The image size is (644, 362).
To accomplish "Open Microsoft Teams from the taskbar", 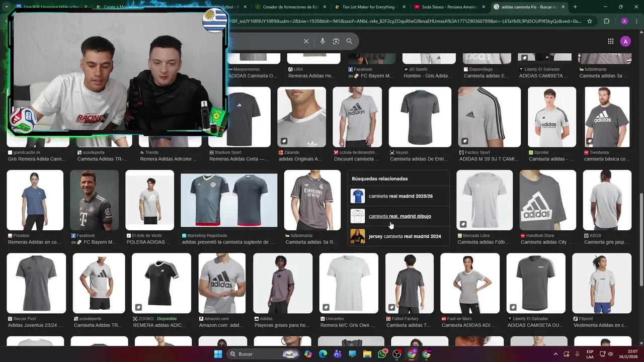I will [338, 354].
